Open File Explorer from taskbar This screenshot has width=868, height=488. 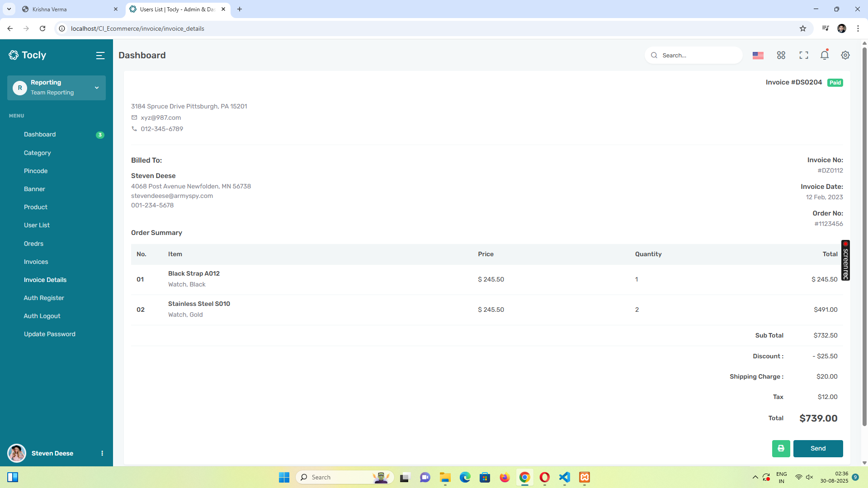click(445, 477)
